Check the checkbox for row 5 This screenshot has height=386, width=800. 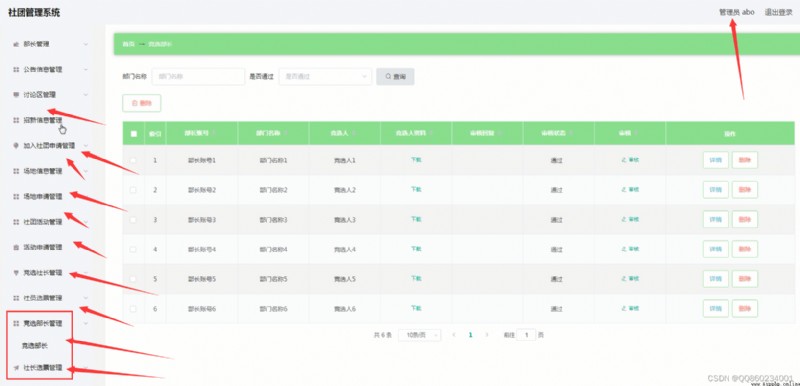tap(133, 279)
